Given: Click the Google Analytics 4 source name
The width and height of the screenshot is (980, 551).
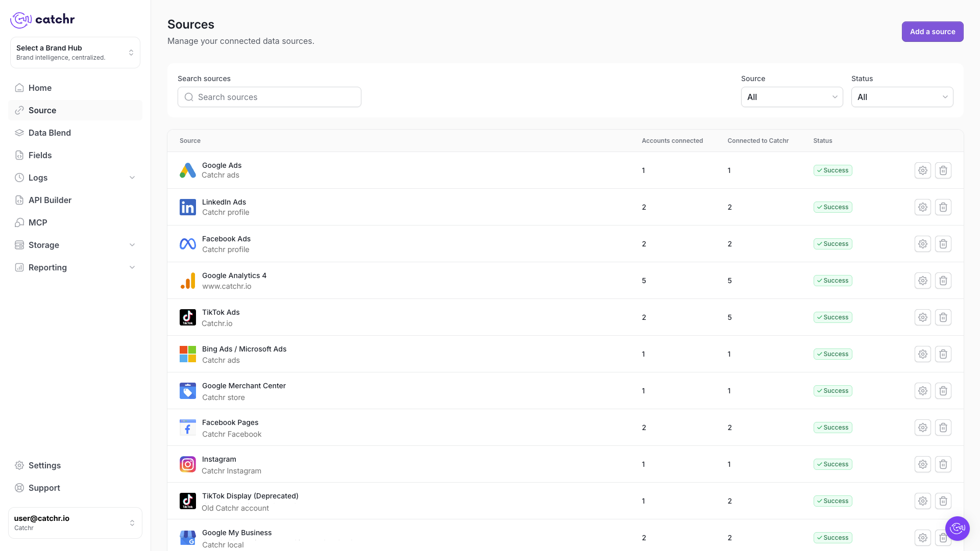Looking at the screenshot, I should point(234,275).
